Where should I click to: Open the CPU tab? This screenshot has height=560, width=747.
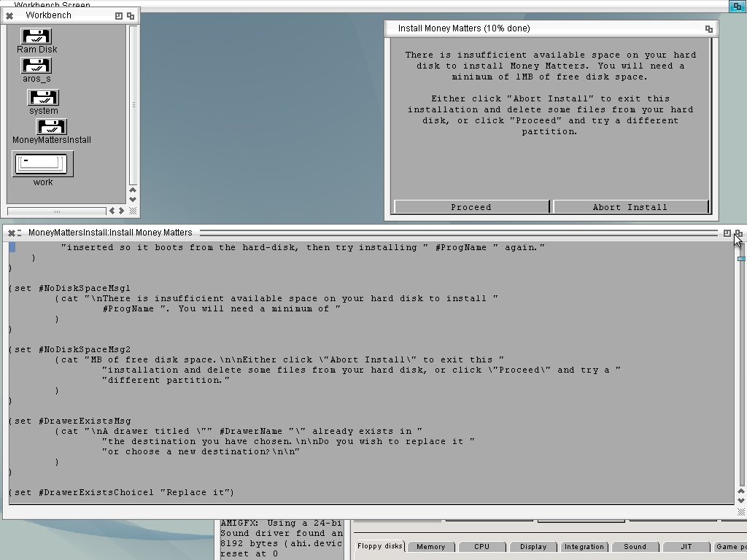point(481,547)
